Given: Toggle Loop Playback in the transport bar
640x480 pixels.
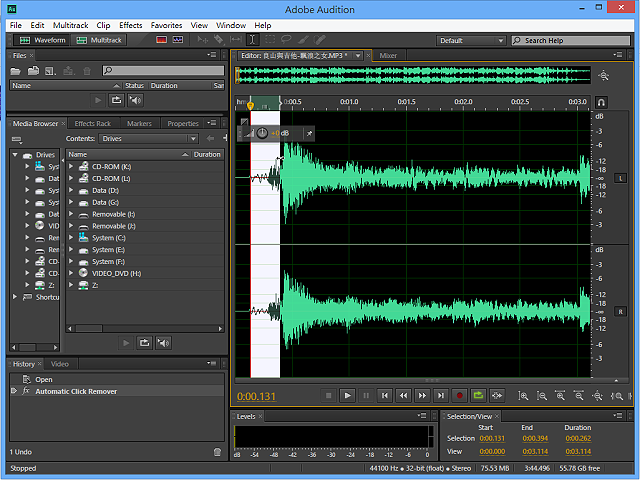Looking at the screenshot, I should [x=478, y=395].
